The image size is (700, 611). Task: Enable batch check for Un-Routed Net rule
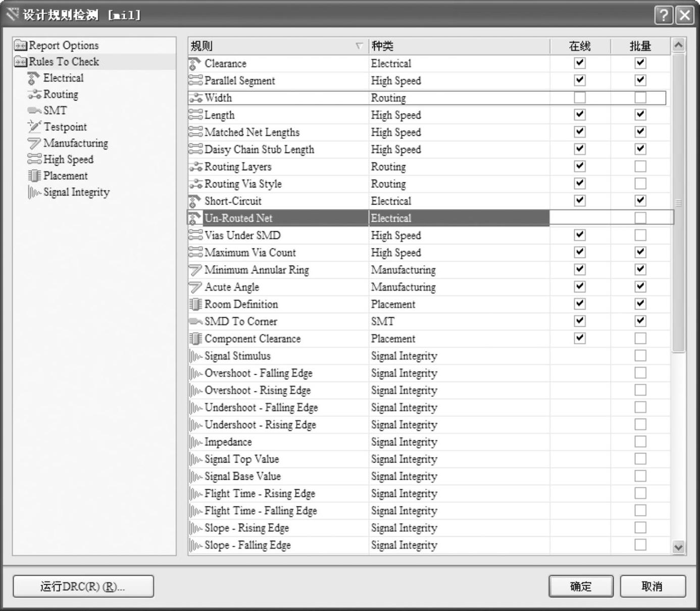[640, 218]
